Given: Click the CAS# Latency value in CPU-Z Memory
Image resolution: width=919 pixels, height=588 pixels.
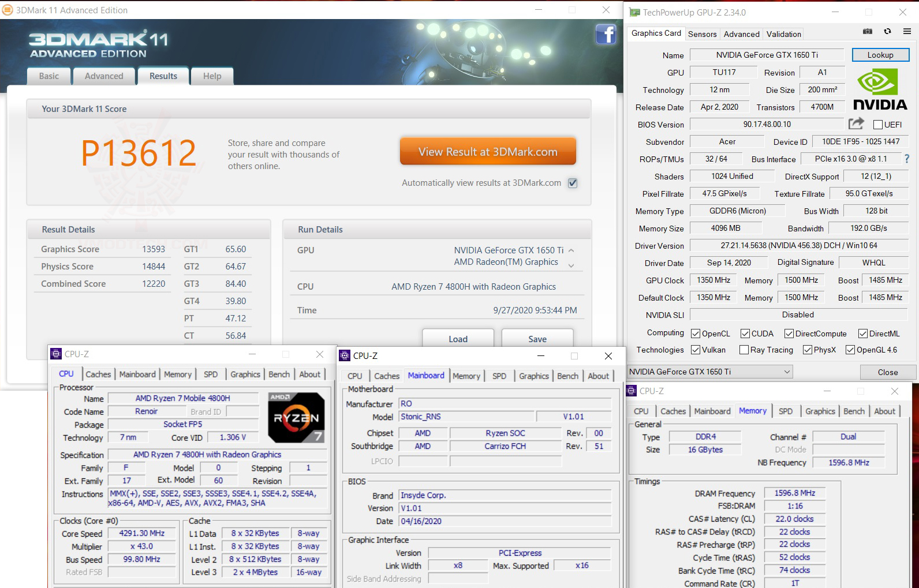Looking at the screenshot, I should 795,519.
